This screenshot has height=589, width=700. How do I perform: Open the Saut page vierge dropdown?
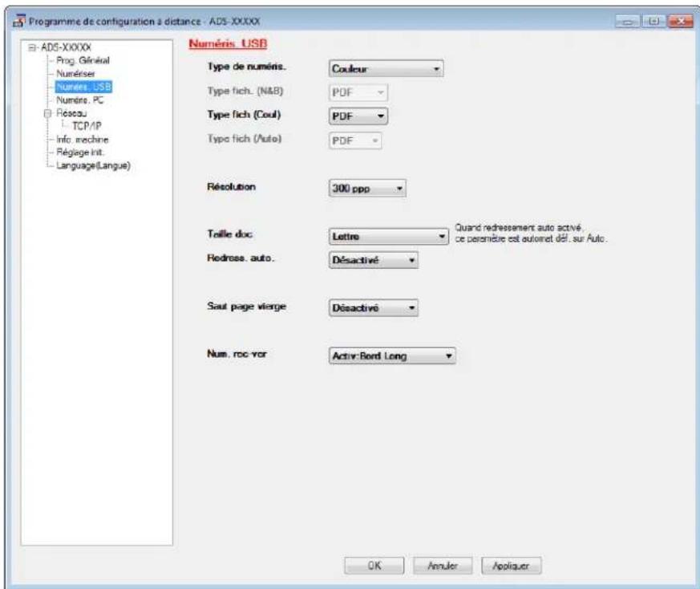click(373, 308)
